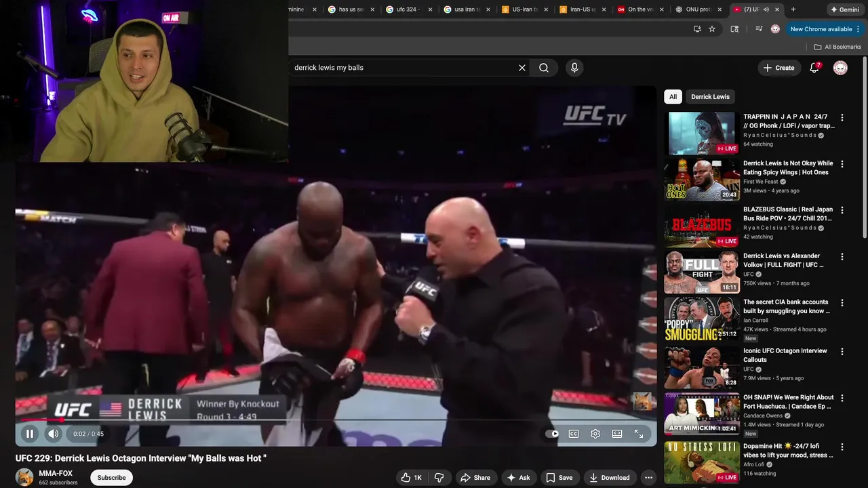The width and height of the screenshot is (868, 488).
Task: Clear the search box with the X
Action: tap(522, 68)
